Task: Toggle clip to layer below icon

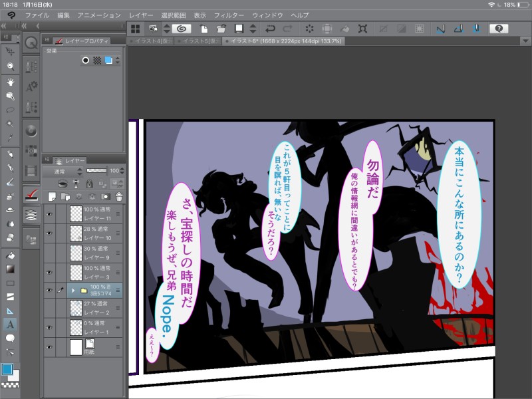Action: click(x=62, y=184)
